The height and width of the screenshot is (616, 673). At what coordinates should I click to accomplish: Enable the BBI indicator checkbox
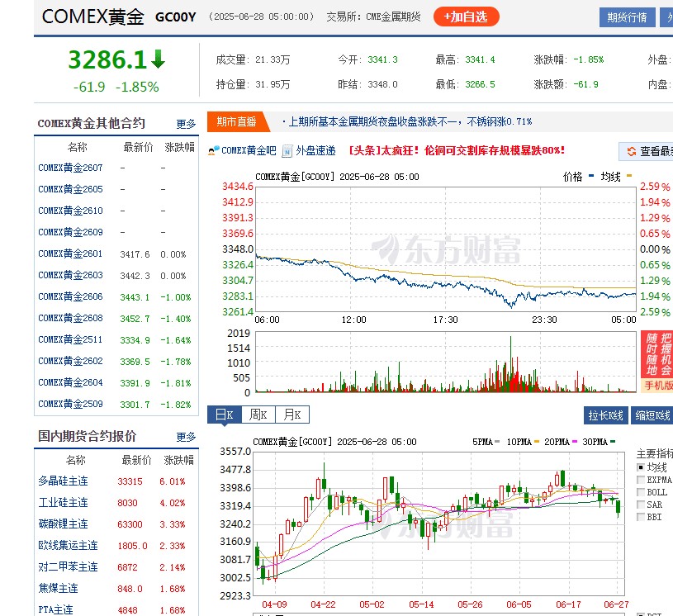[641, 517]
